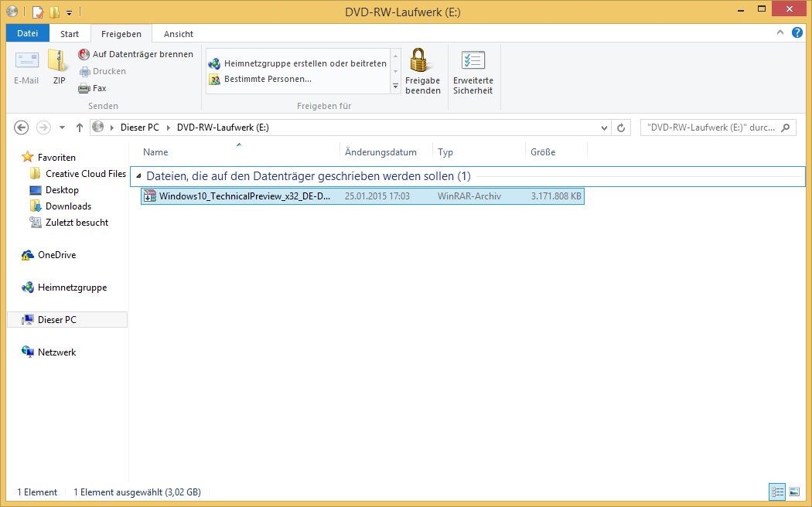The height and width of the screenshot is (507, 812).
Task: Click the Drucken printer option
Action: [x=103, y=71]
